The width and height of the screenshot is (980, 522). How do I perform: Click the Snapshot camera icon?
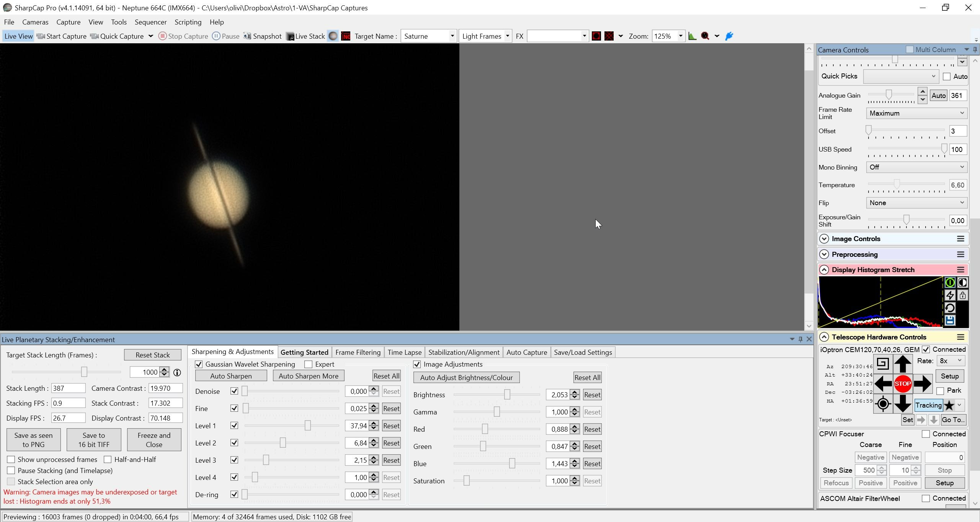(247, 36)
